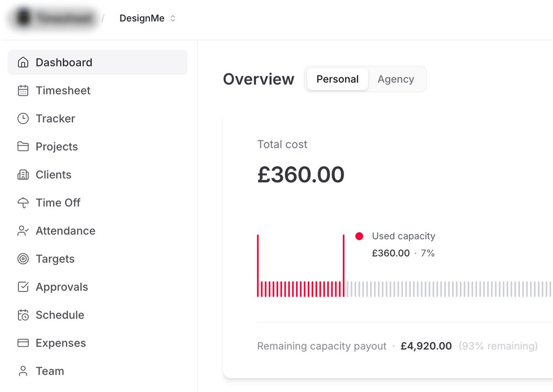Click the Clients building icon
The height and width of the screenshot is (392, 553).
point(23,175)
